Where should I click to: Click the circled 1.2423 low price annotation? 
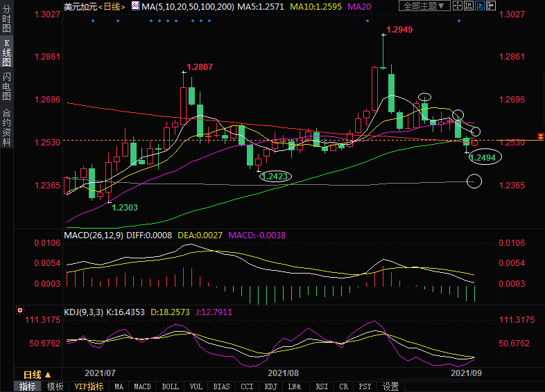(275, 176)
